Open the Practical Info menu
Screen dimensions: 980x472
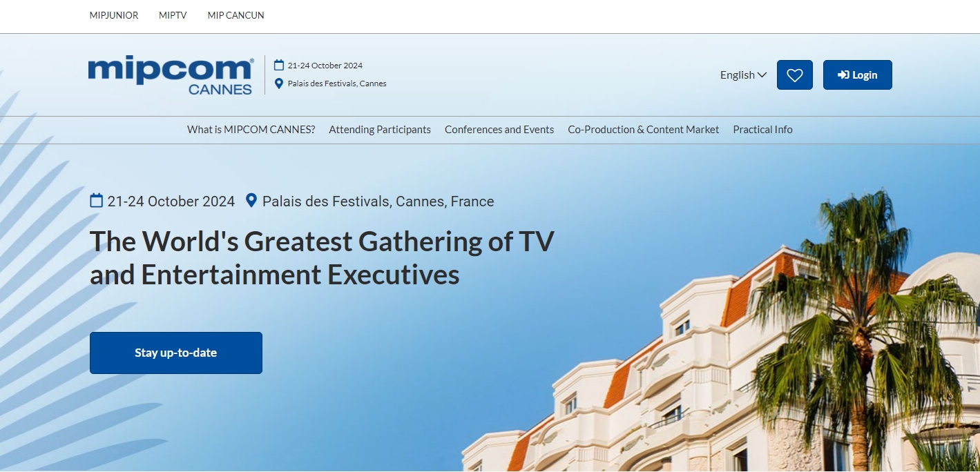(x=762, y=130)
